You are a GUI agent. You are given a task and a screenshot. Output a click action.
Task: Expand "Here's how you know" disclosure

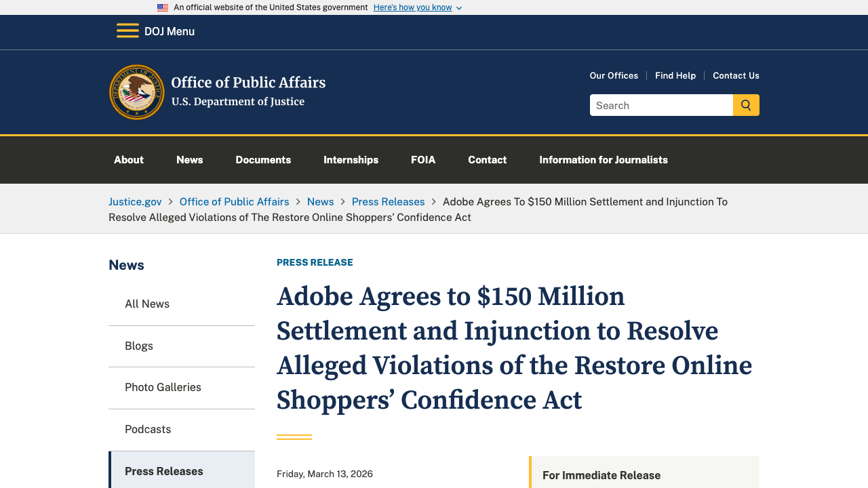click(418, 7)
